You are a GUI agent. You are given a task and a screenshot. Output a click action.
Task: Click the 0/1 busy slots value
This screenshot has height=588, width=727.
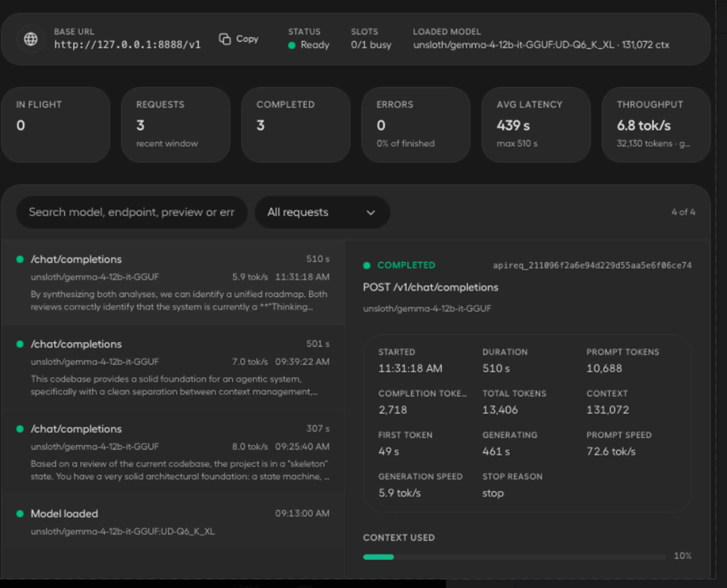371,45
